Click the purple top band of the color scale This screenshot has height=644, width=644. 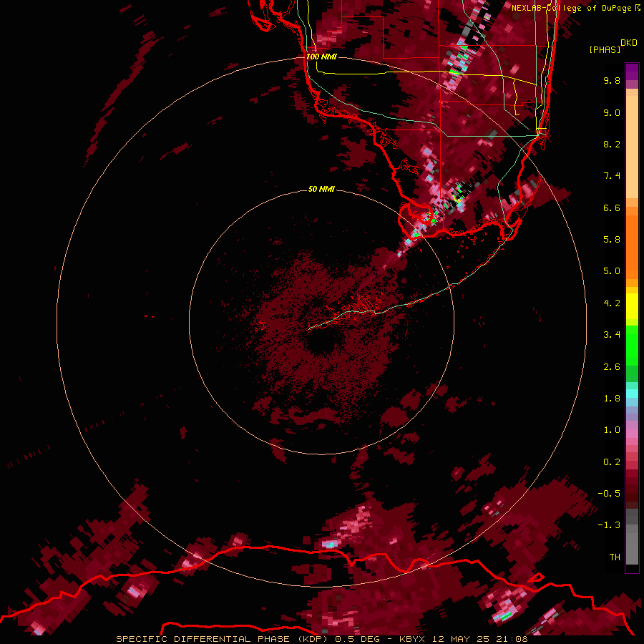(632, 72)
